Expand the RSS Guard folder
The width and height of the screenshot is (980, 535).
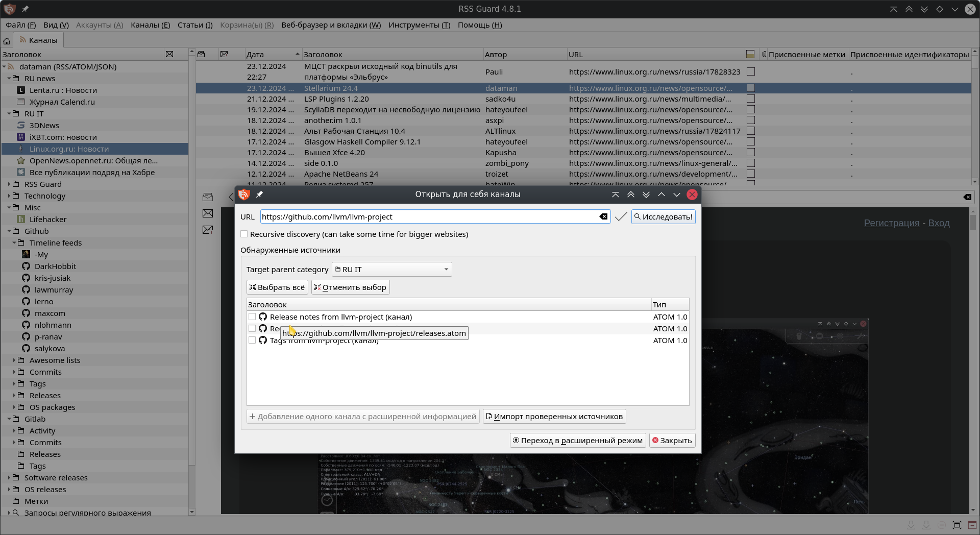pyautogui.click(x=9, y=184)
